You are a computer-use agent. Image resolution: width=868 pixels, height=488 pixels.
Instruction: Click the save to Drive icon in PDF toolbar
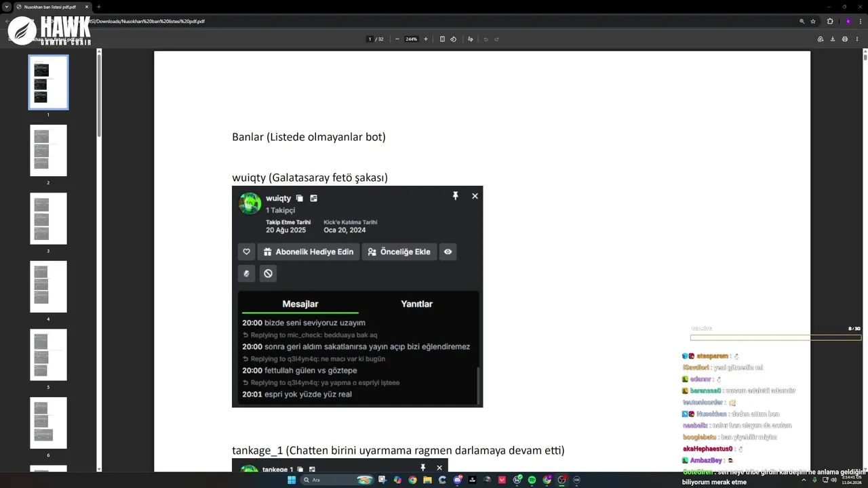click(821, 39)
